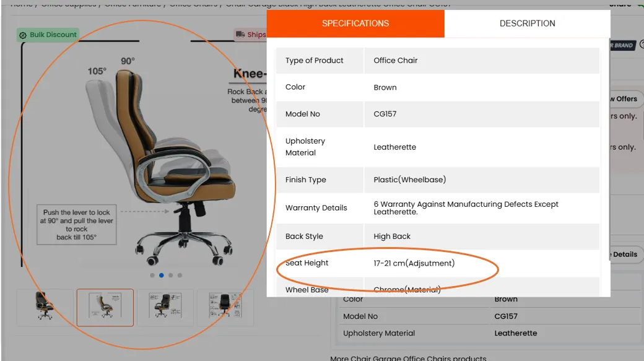This screenshot has height=361, width=644.
Task: Go to third image carousel dot
Action: tap(170, 275)
